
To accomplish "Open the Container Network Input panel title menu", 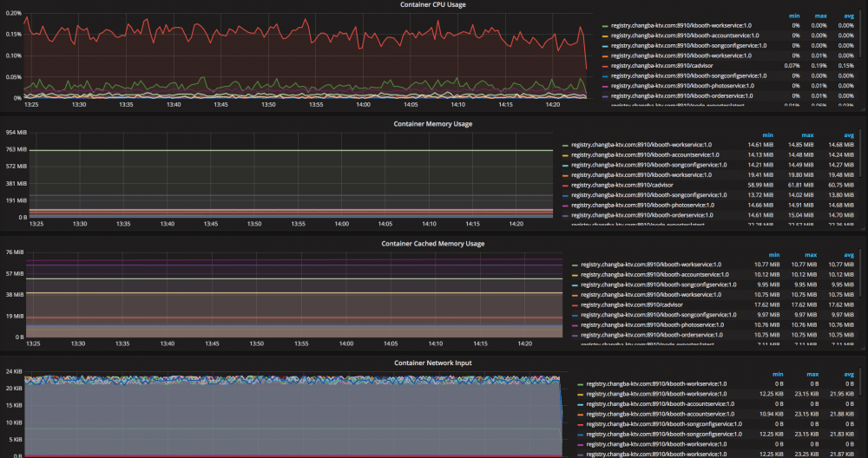I will (432, 363).
